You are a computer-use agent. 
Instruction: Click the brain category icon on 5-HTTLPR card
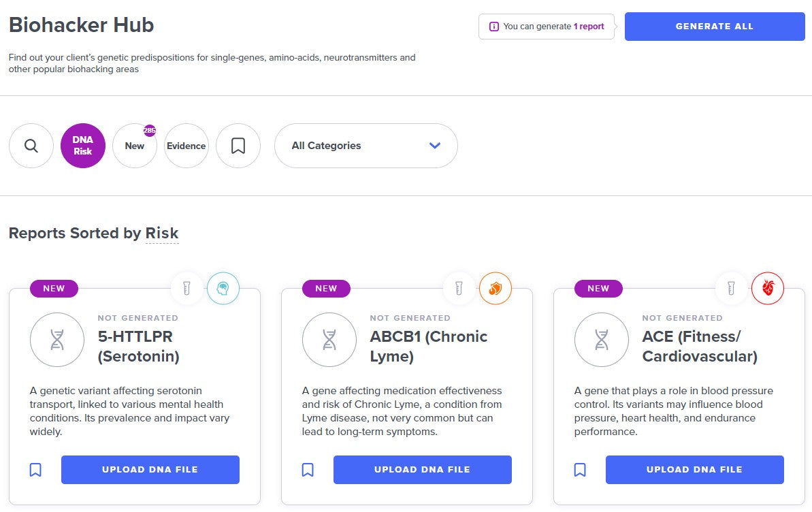(223, 289)
